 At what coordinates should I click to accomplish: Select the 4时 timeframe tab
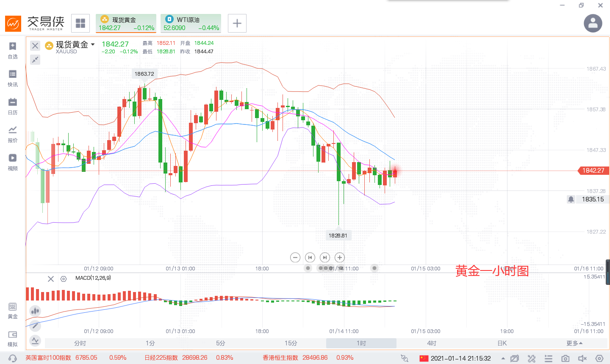[431, 343]
